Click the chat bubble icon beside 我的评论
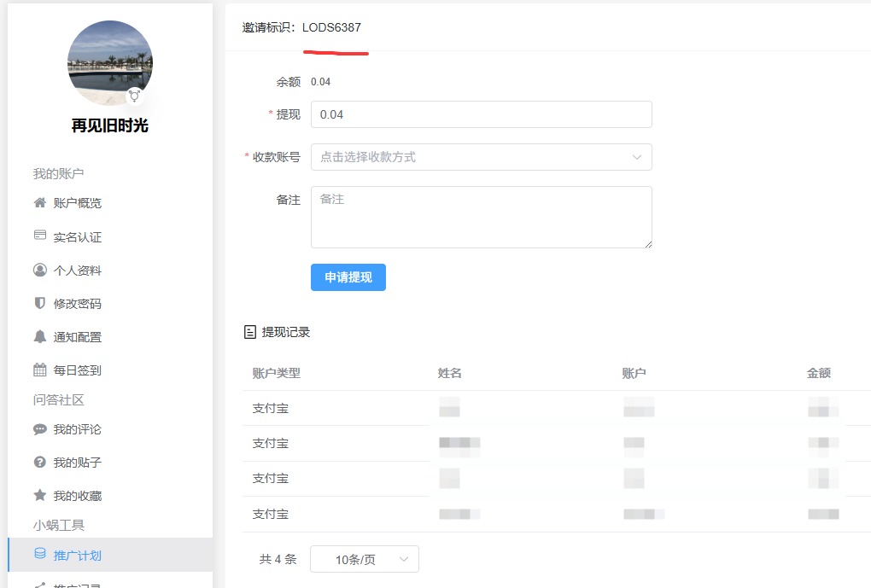Screen dimensions: 871x588 (x=39, y=429)
